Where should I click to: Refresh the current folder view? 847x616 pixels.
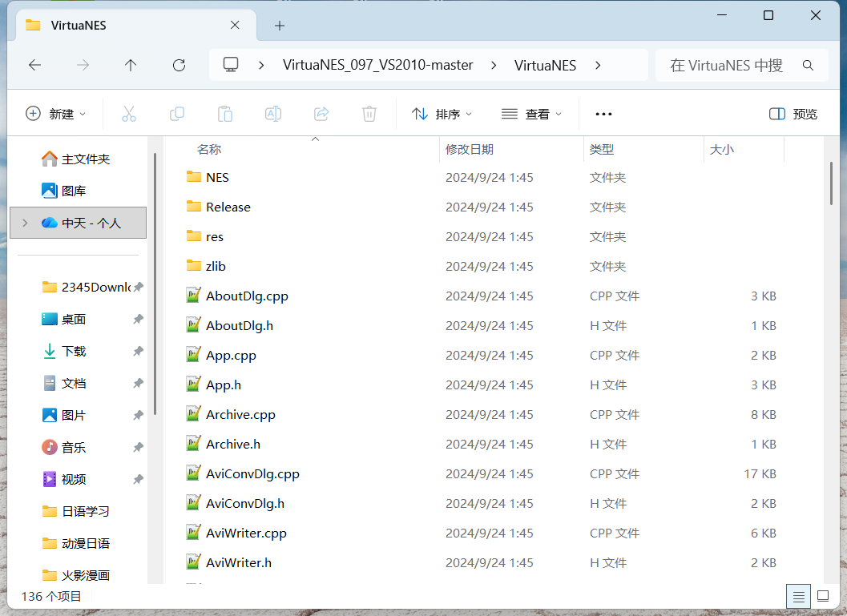[179, 66]
